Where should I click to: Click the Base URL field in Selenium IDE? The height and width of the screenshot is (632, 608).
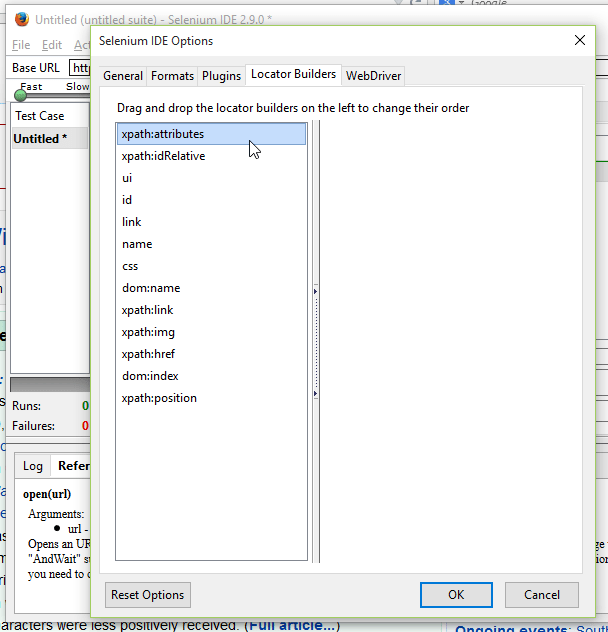[x=80, y=68]
